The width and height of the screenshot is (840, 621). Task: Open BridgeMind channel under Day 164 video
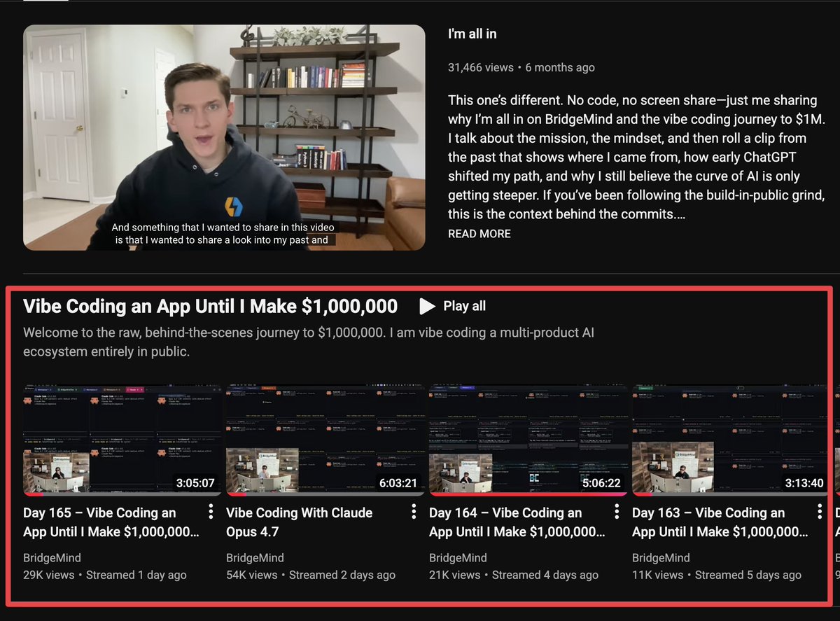[458, 558]
